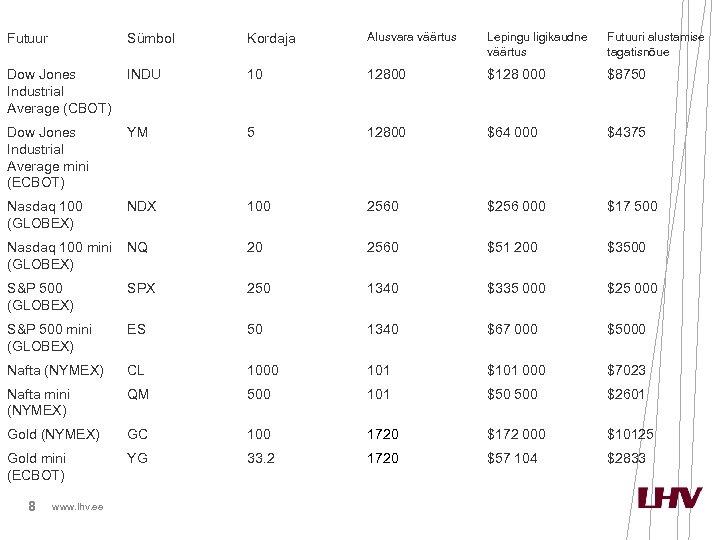This screenshot has height=540, width=720.
Task: Click the QM symbol cell
Action: pyautogui.click(x=138, y=394)
